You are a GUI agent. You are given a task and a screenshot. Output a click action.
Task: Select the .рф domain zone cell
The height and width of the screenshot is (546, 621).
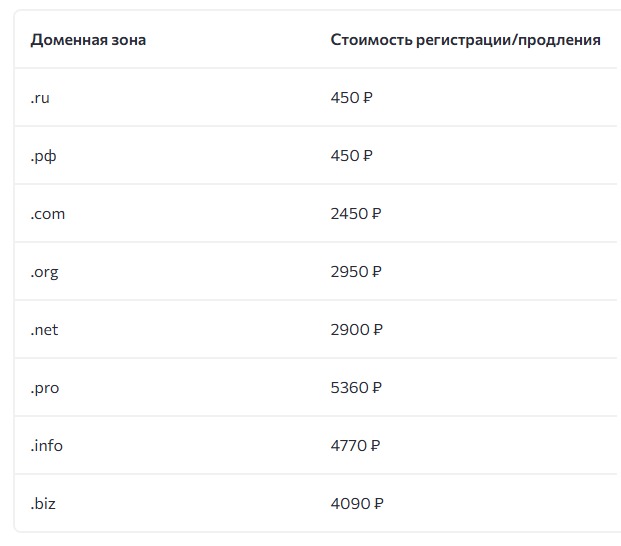tap(43, 156)
